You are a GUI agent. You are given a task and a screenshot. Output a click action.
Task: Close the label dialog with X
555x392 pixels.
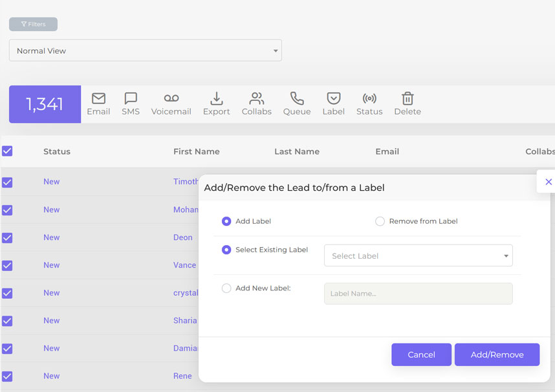tap(549, 182)
